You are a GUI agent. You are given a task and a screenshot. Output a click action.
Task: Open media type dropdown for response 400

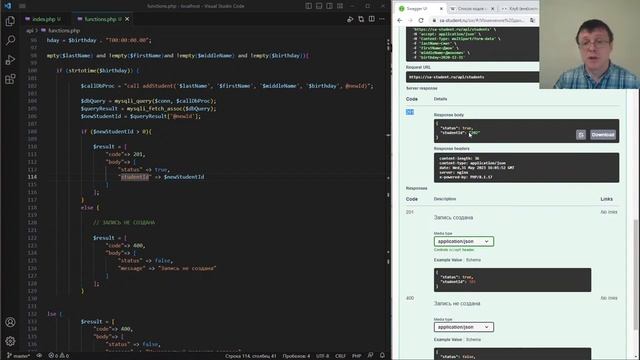pyautogui.click(x=464, y=327)
